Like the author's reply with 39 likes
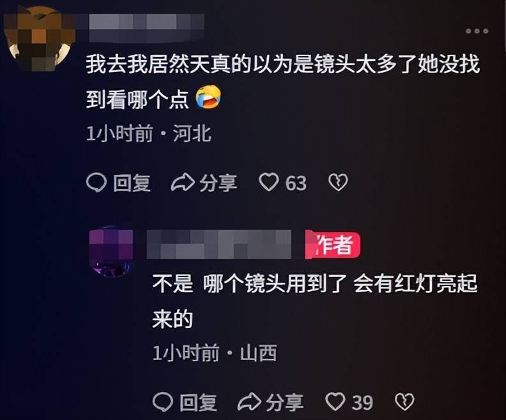The width and height of the screenshot is (506, 420). pos(335,401)
